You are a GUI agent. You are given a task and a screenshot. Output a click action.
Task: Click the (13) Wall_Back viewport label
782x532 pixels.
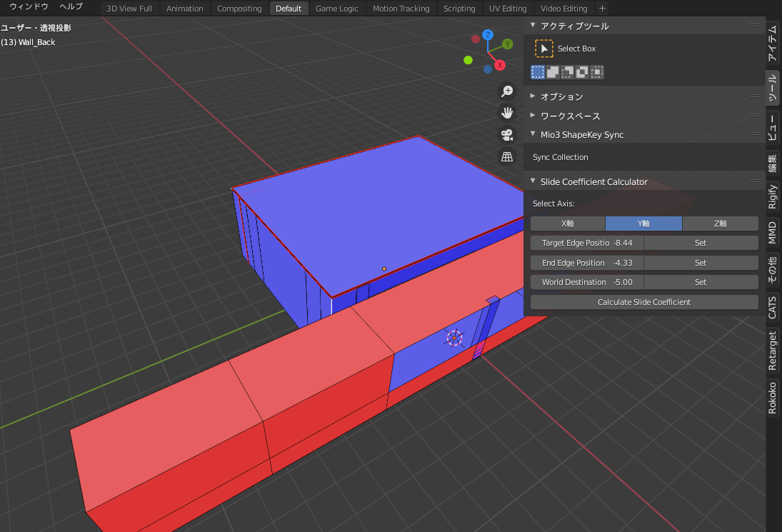click(x=28, y=42)
